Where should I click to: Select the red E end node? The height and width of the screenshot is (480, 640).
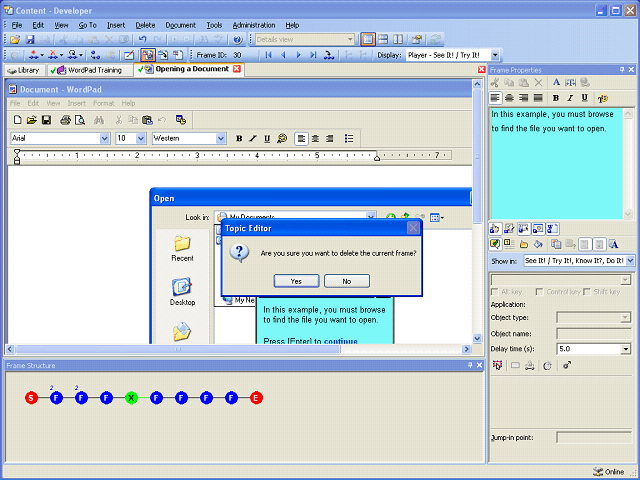coord(256,398)
